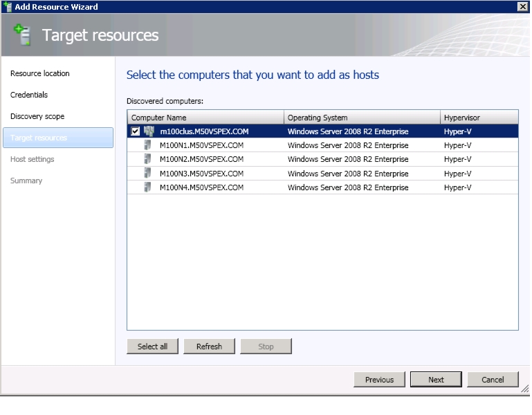Image resolution: width=532 pixels, height=415 pixels.
Task: Click the Stop button
Action: [266, 347]
